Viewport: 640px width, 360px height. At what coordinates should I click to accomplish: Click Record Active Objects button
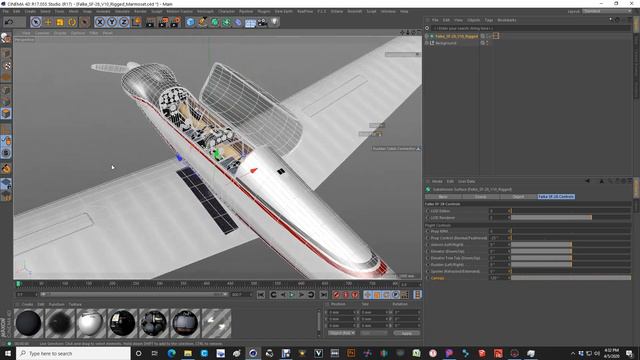point(336,294)
